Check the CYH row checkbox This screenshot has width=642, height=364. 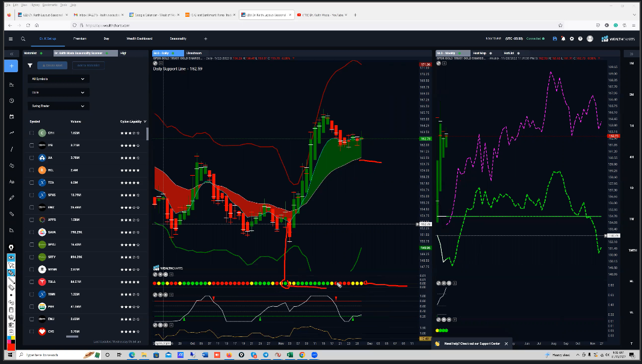[31, 133]
